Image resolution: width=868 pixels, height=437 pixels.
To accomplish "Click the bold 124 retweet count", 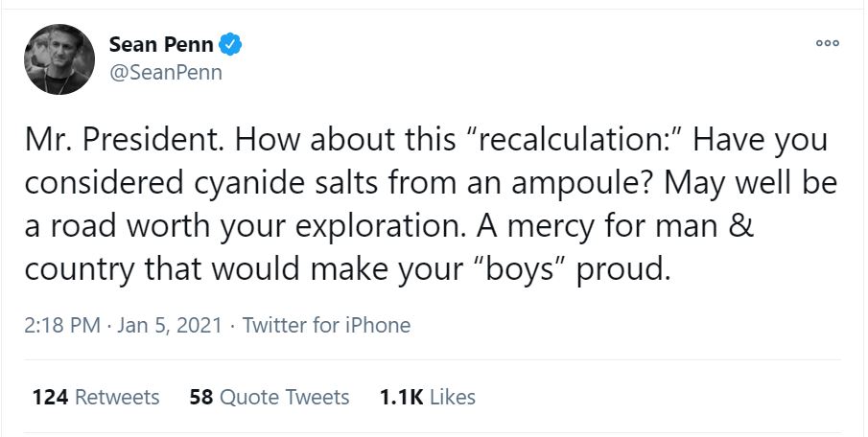I will pos(49,396).
